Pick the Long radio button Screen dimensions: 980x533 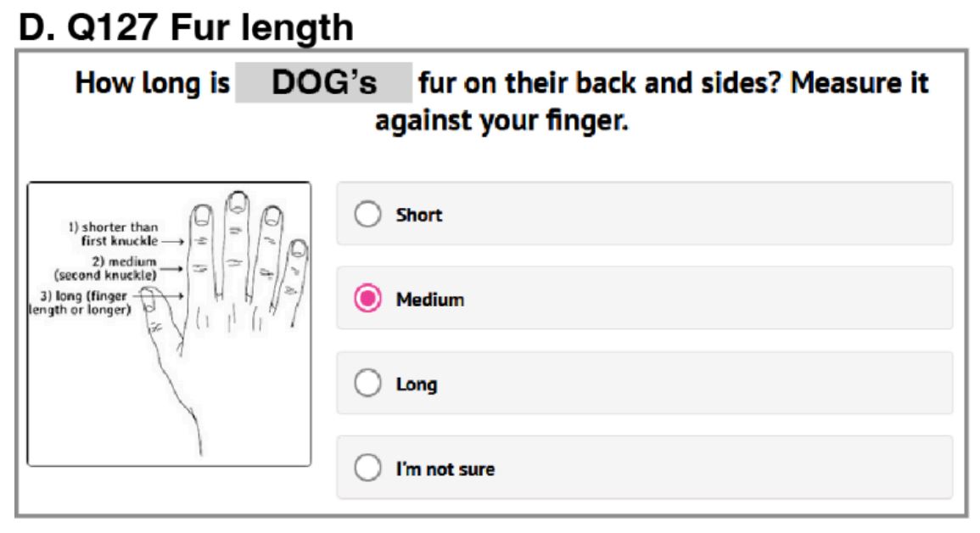click(367, 384)
